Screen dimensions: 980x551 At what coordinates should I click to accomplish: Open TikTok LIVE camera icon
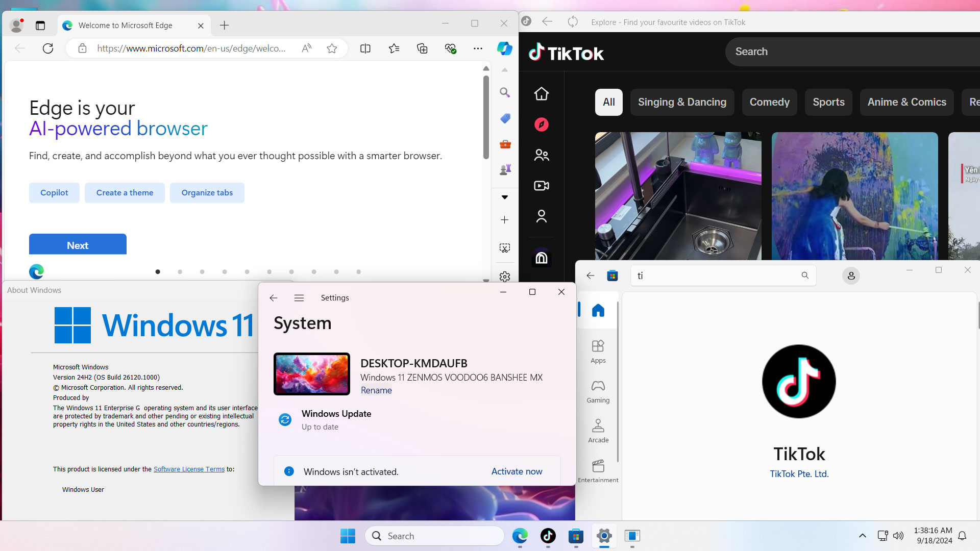(542, 186)
